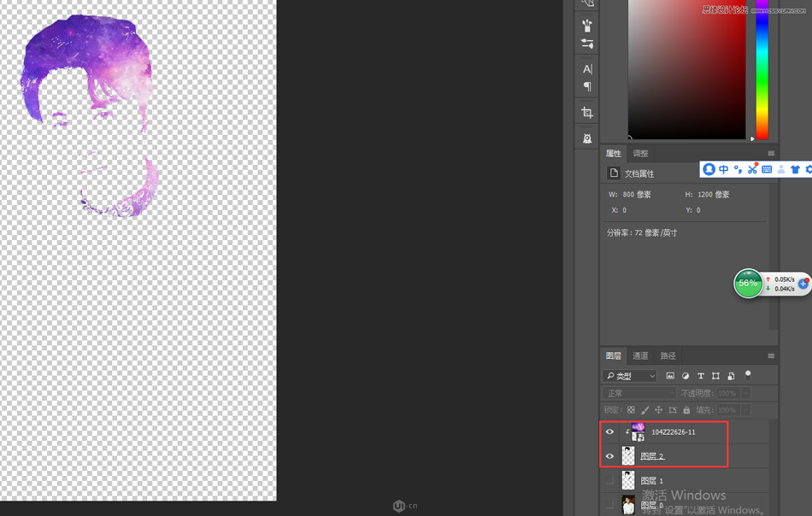Click the 填充 fill value field
812x516 pixels.
click(x=727, y=410)
